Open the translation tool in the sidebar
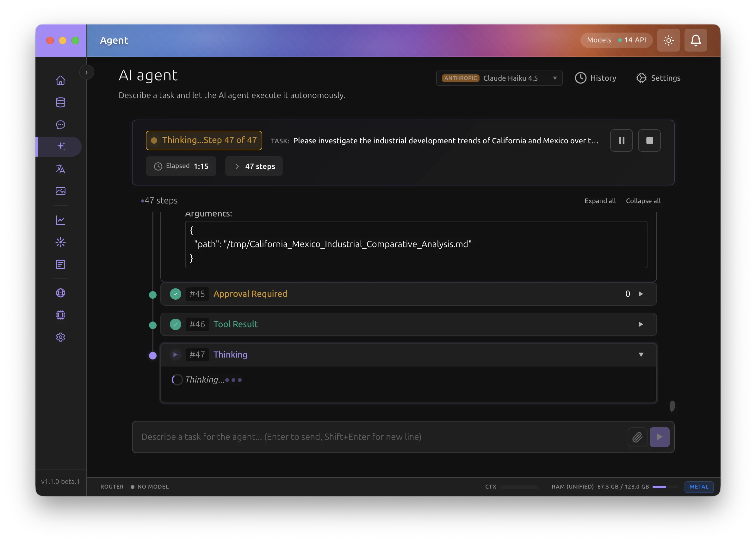The width and height of the screenshot is (756, 543). [x=60, y=169]
